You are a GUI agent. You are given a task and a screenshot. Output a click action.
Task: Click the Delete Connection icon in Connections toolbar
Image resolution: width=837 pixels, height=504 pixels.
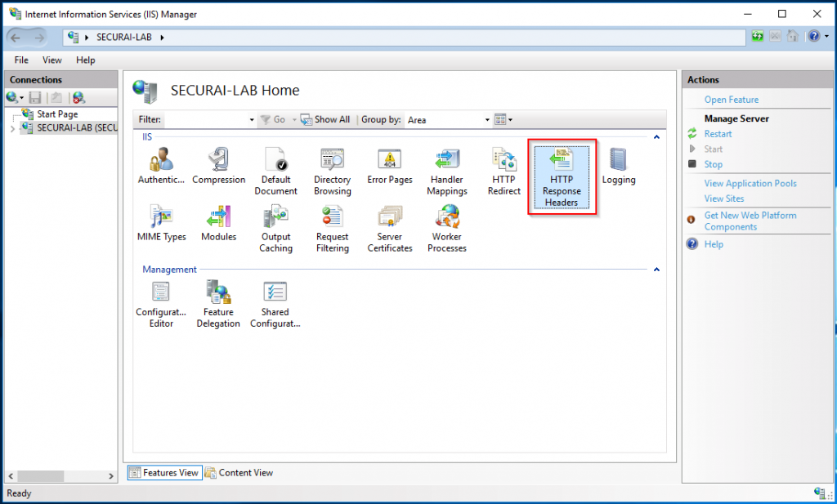(78, 97)
